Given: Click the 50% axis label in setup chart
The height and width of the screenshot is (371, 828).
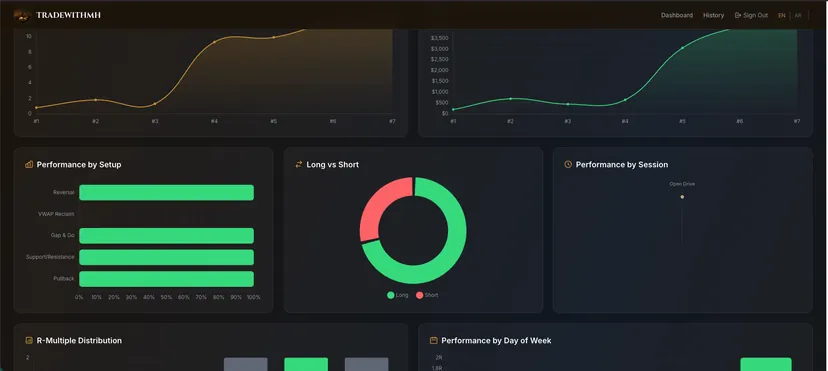Looking at the screenshot, I should tap(166, 297).
